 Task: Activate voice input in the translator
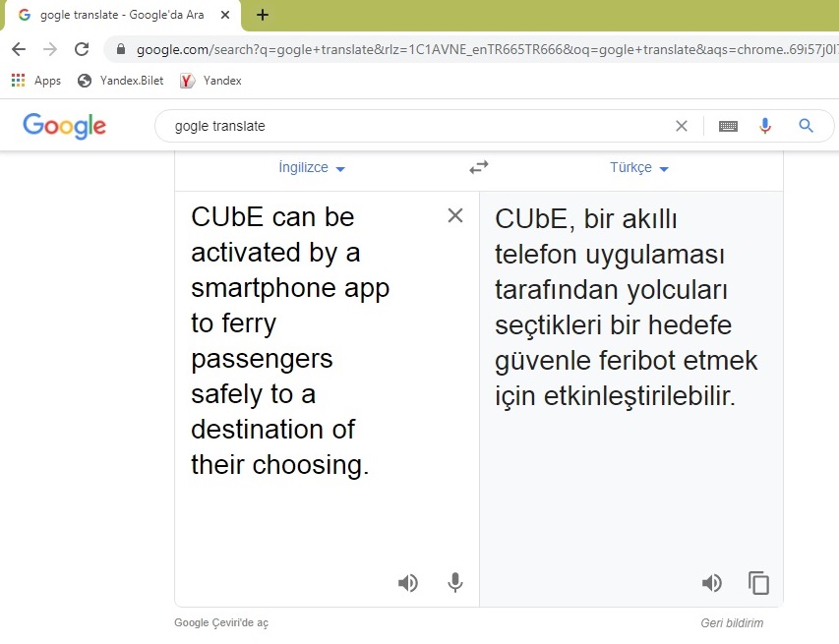455,582
